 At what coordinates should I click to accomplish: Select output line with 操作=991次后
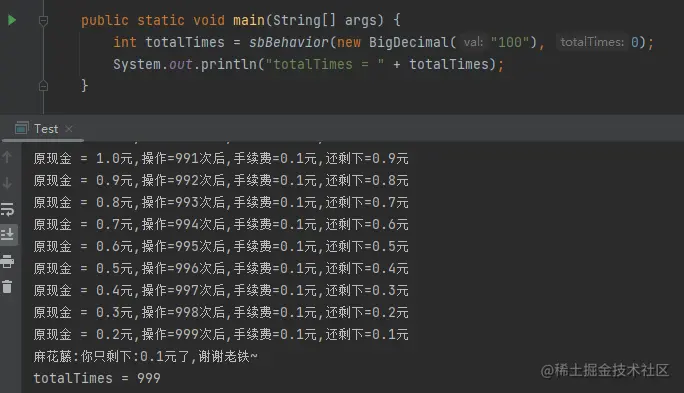pyautogui.click(x=221, y=158)
